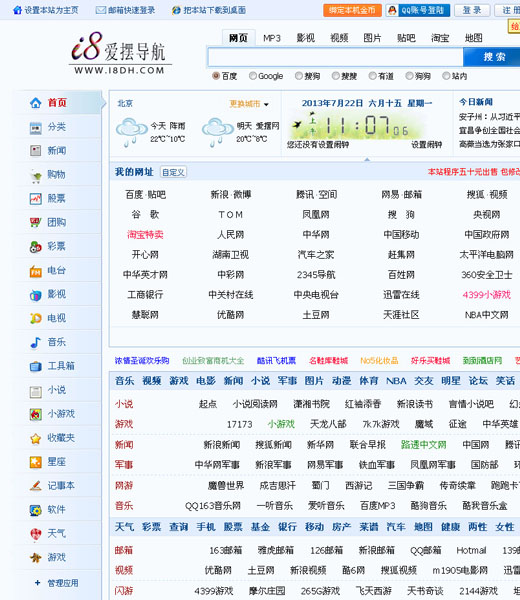The height and width of the screenshot is (600, 520).
Task: Select the Google search engine radio button
Action: tap(253, 76)
